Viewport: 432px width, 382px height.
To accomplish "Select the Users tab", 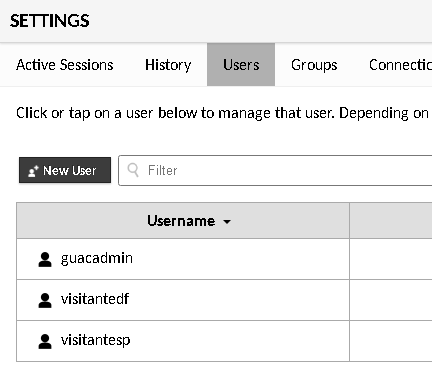I will tap(241, 65).
